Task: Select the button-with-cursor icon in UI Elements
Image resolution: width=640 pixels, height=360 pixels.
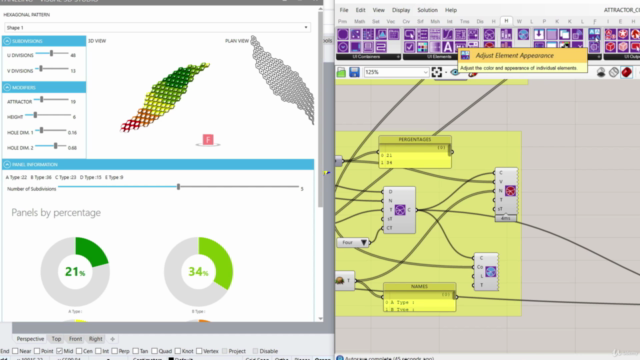Action: (409, 34)
